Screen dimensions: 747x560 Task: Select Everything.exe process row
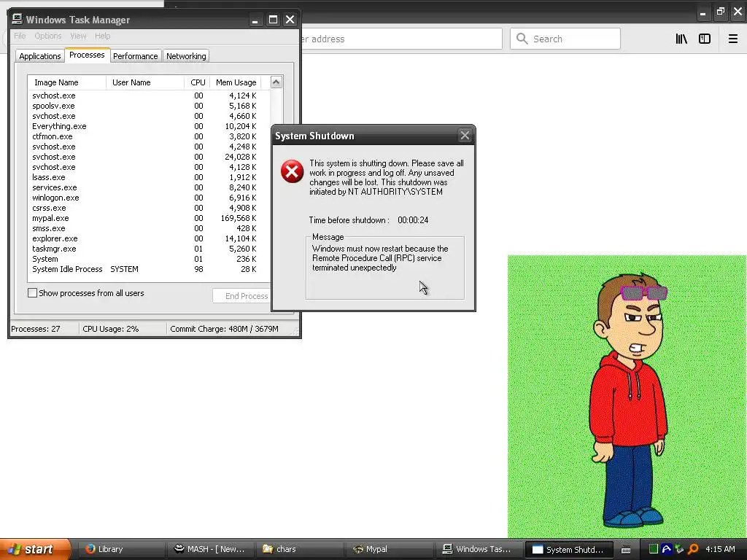pos(149,126)
